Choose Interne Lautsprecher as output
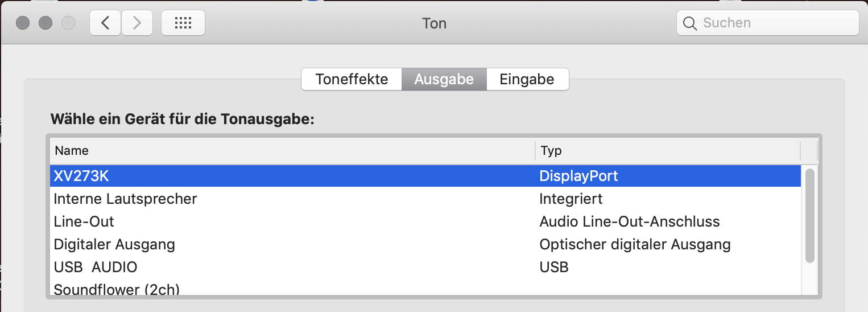This screenshot has height=312, width=868. (x=425, y=199)
